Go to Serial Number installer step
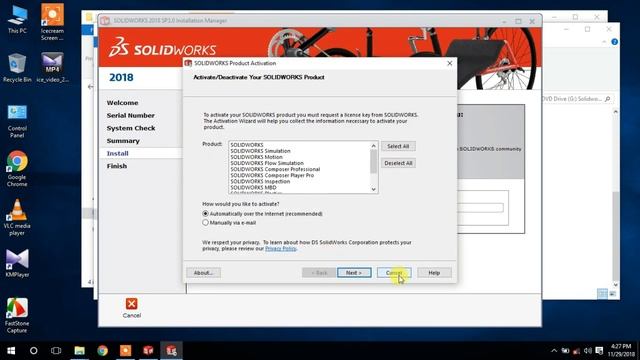The width and height of the screenshot is (640, 360). pyautogui.click(x=131, y=116)
